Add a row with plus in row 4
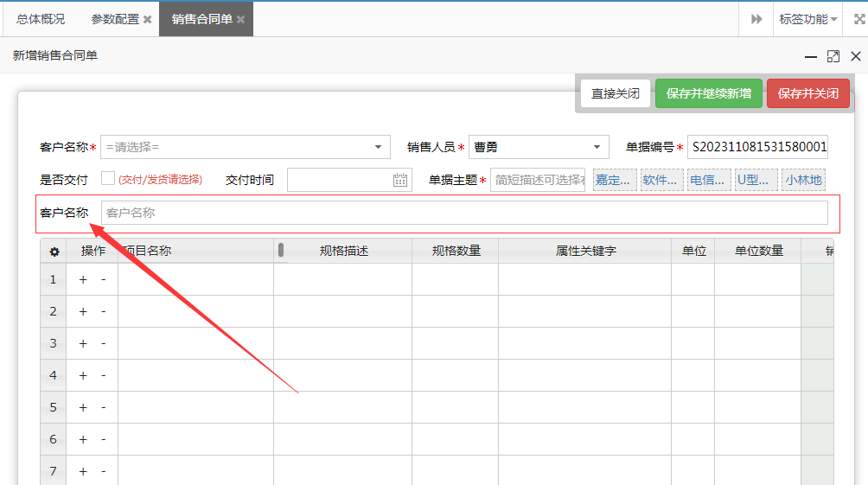This screenshot has width=868, height=485. point(83,376)
